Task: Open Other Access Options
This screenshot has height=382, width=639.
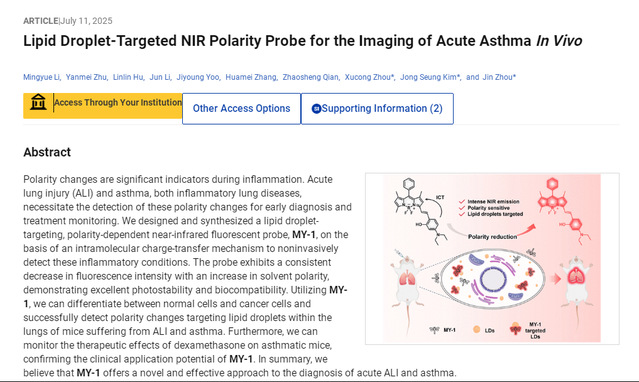Action: [241, 108]
